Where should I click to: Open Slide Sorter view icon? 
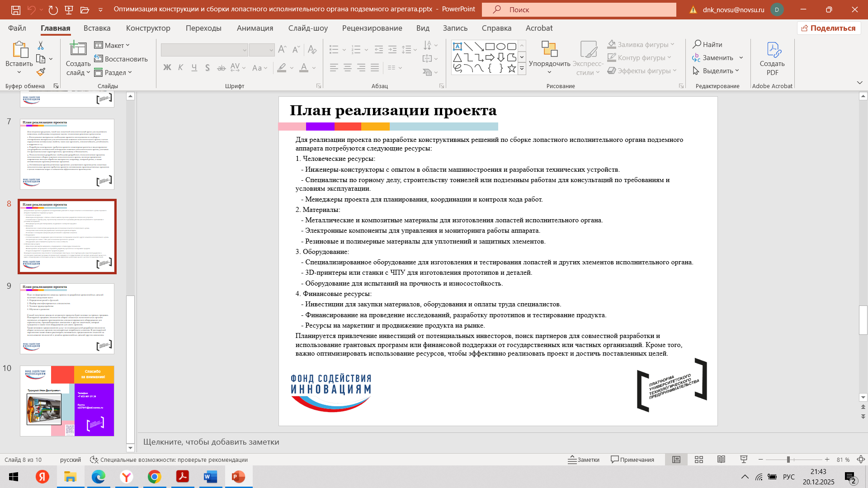click(x=698, y=460)
